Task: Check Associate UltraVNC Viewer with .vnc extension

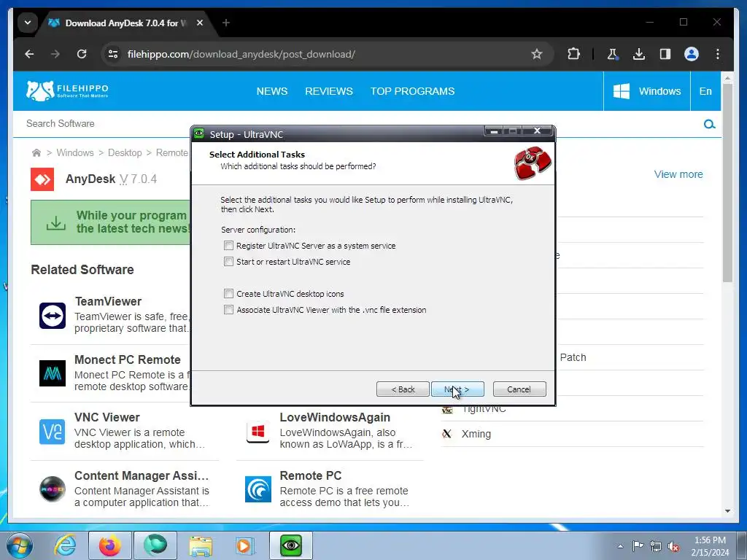Action: (x=228, y=310)
